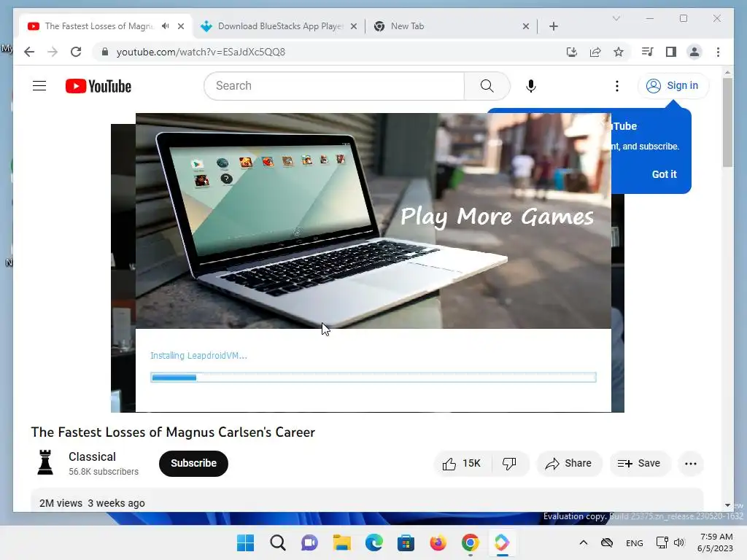Share the video

click(x=569, y=463)
